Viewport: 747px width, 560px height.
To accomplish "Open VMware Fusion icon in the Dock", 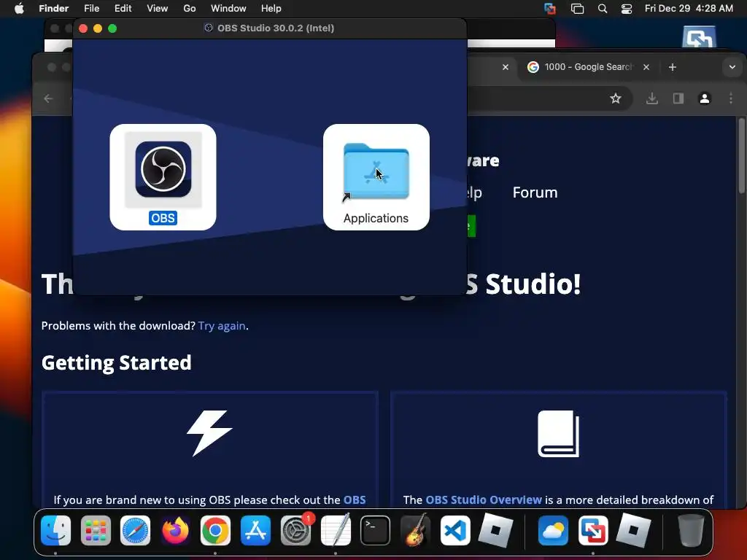I will coord(593,530).
